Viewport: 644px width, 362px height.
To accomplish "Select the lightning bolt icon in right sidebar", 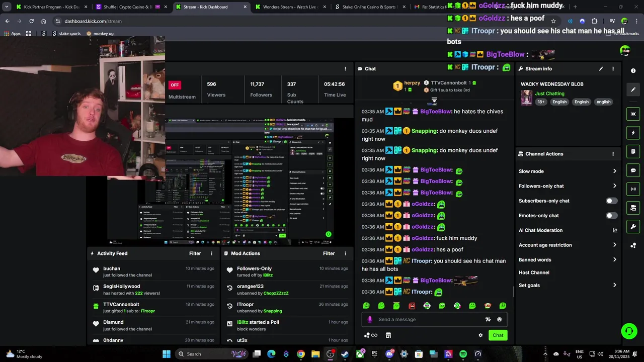I will pos(633,133).
